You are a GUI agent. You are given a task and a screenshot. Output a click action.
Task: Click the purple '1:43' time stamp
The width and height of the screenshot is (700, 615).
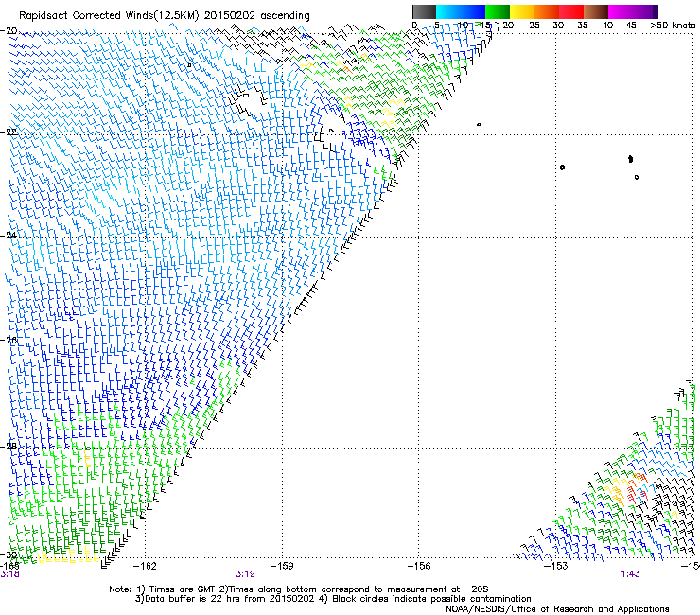pyautogui.click(x=630, y=574)
